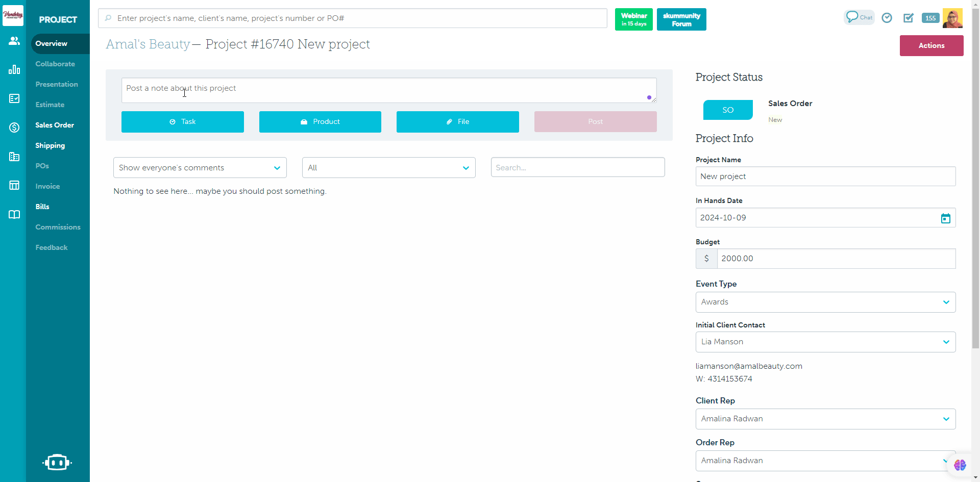Open the clock reminders icon in header

coord(887,18)
